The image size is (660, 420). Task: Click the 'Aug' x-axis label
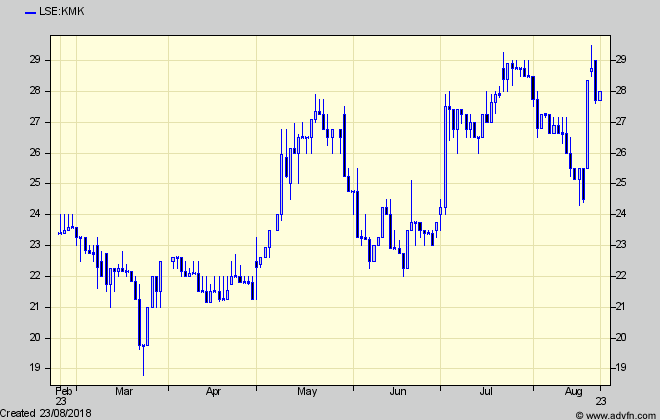coord(573,391)
